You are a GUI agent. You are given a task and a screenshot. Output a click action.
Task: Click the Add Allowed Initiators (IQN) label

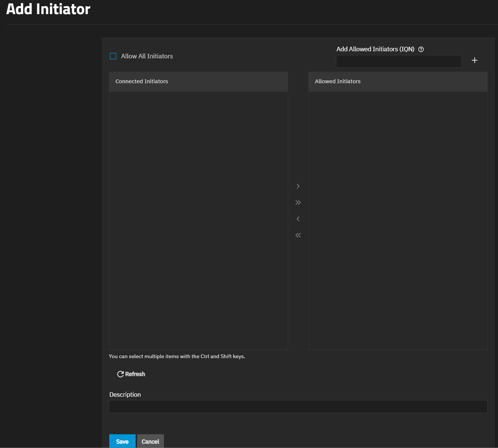coord(375,49)
